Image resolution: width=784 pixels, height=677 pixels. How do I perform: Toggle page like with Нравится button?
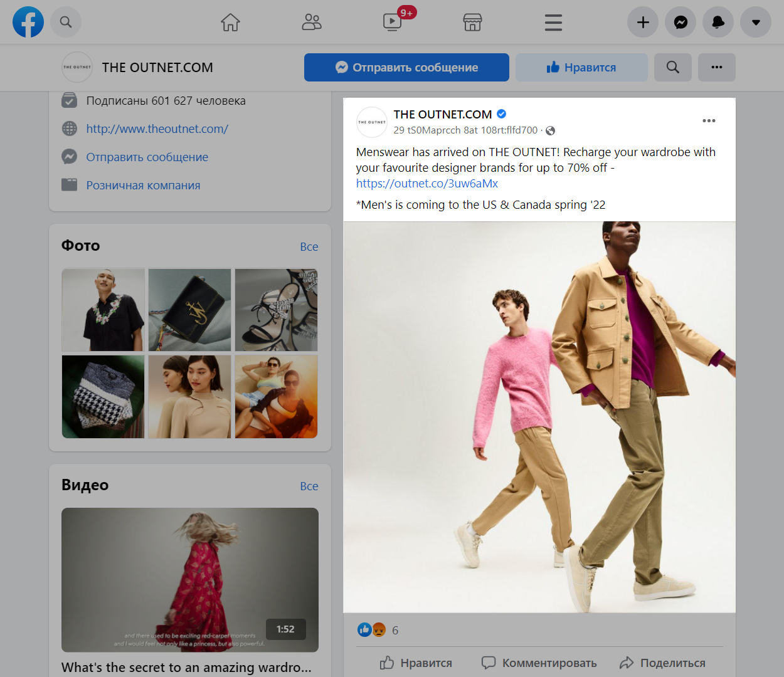click(581, 67)
